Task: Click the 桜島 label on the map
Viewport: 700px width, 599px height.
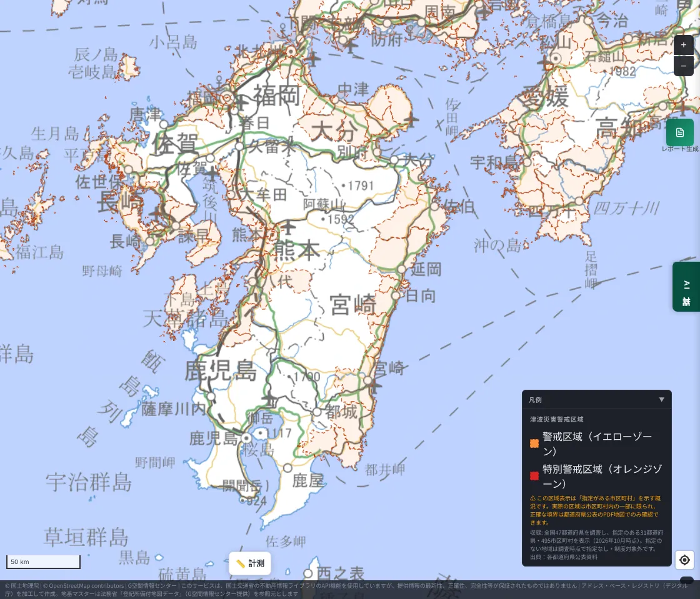Action: pyautogui.click(x=259, y=449)
